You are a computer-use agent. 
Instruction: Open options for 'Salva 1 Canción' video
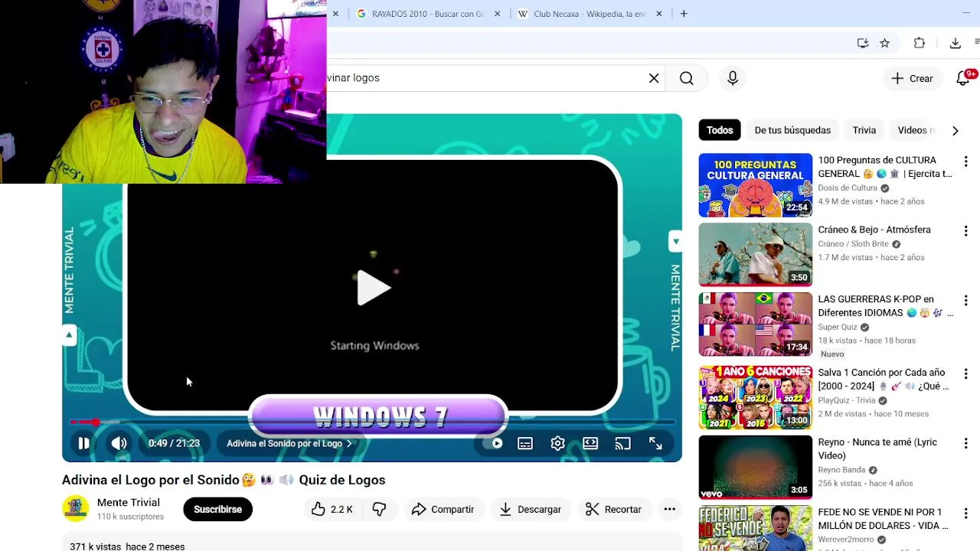pyautogui.click(x=965, y=374)
